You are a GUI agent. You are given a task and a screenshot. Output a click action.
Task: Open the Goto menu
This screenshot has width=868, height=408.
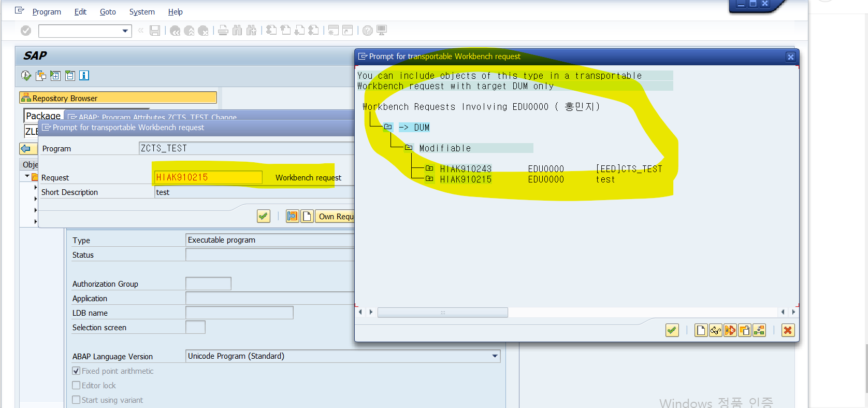[108, 12]
